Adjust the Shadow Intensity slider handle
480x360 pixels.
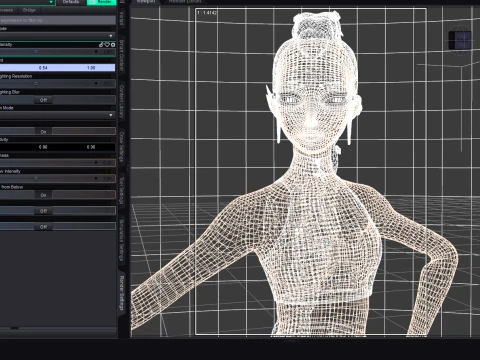36,178
